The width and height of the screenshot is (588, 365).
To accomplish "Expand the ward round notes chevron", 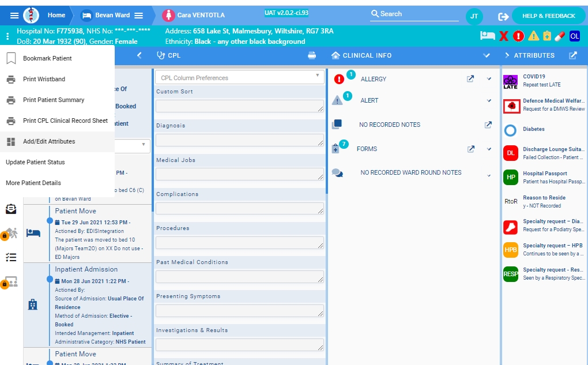I will pyautogui.click(x=489, y=175).
